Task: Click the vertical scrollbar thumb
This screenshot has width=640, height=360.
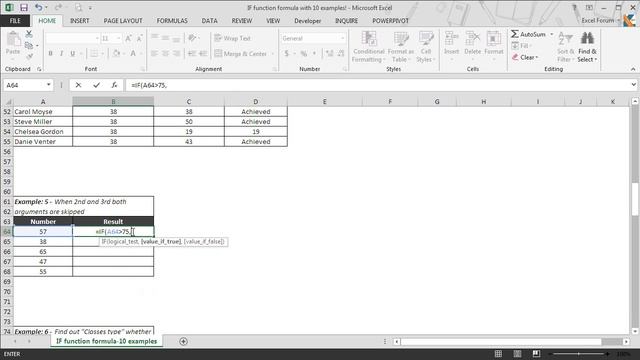Action: click(635, 199)
